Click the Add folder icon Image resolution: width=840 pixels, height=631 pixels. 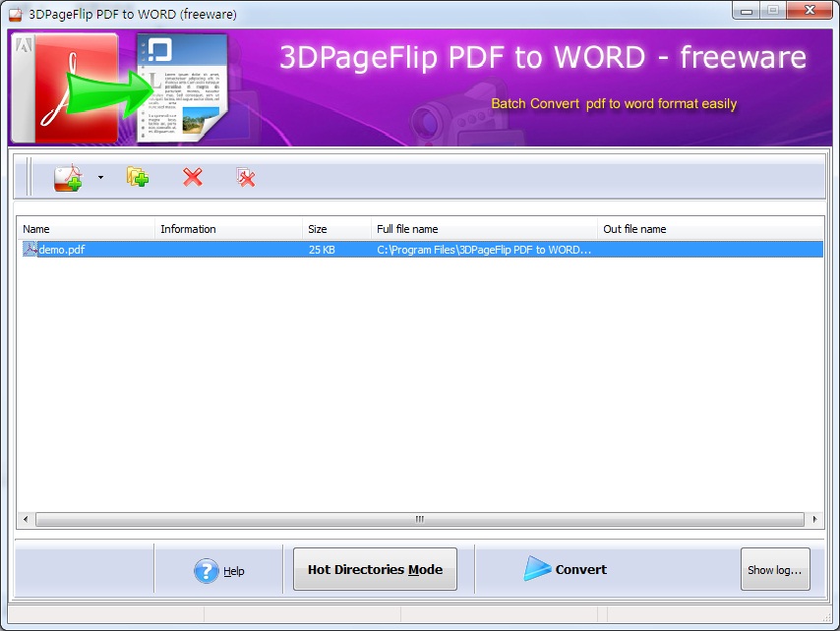coord(138,177)
